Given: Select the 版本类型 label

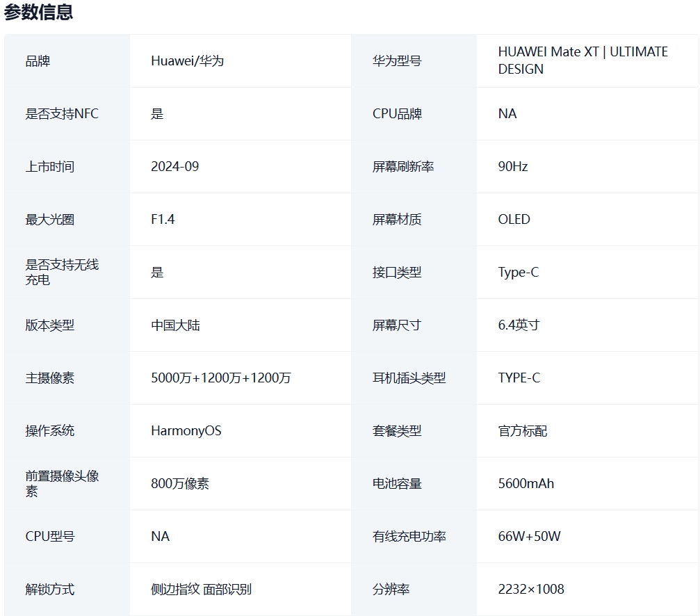Looking at the screenshot, I should pyautogui.click(x=49, y=325).
